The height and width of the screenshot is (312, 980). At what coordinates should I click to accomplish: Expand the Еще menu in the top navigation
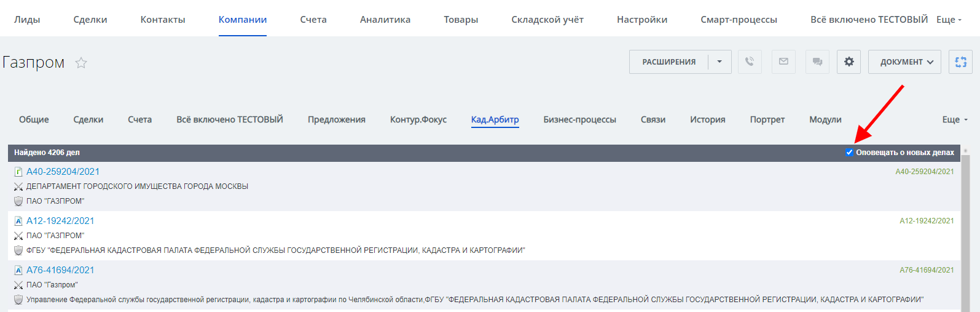[x=949, y=20]
